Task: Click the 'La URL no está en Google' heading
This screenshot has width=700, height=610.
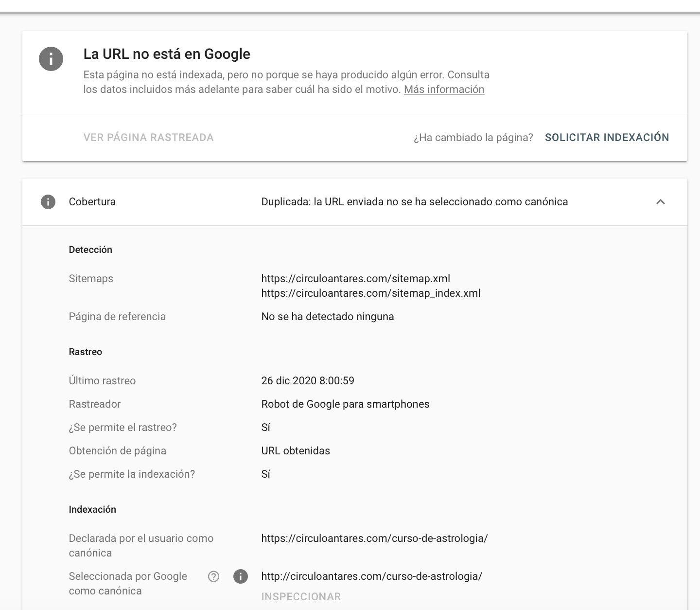Action: pyautogui.click(x=167, y=54)
